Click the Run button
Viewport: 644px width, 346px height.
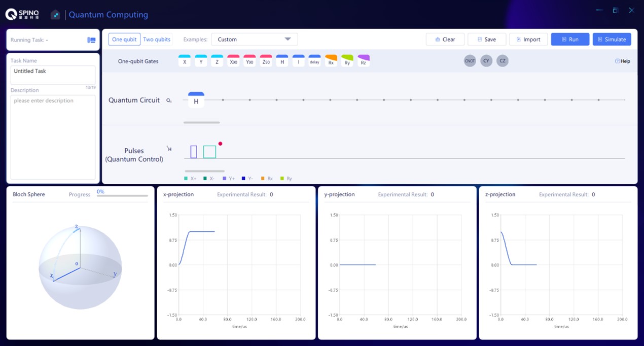tap(570, 40)
